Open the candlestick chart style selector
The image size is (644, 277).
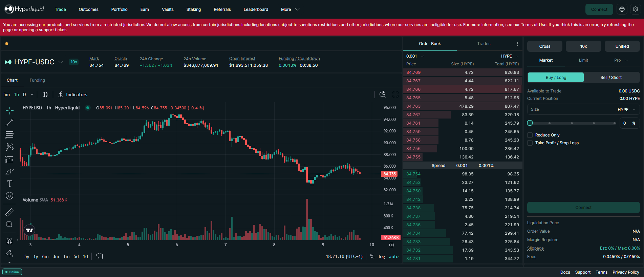click(x=45, y=94)
